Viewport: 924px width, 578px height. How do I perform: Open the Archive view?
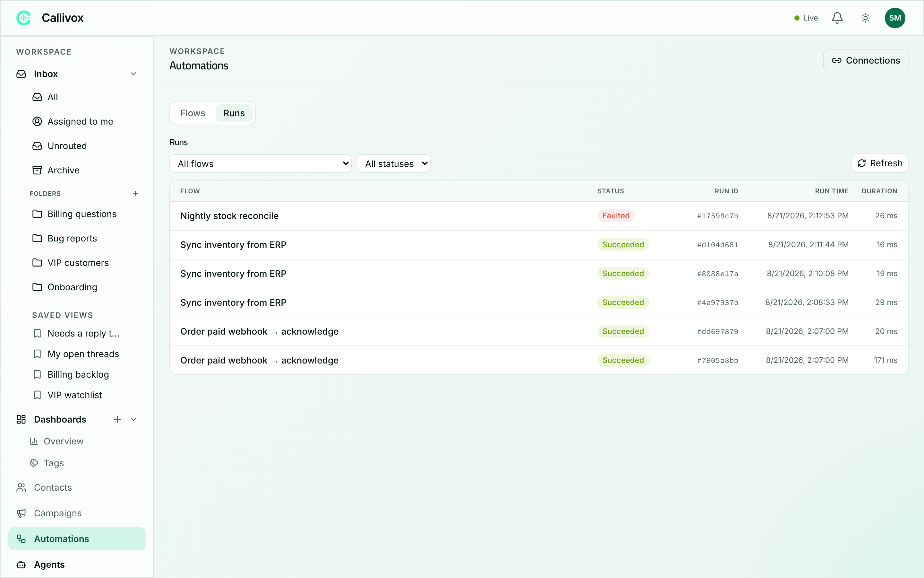[x=64, y=171]
